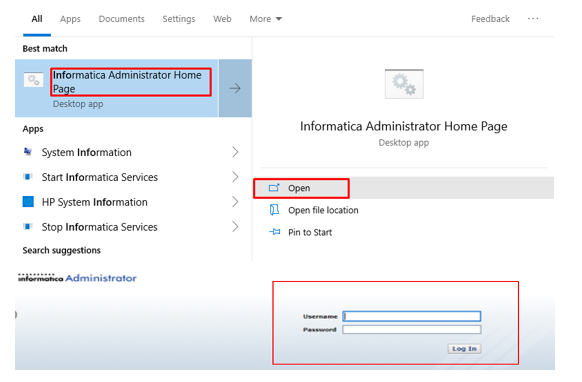Viewport: 582px width, 382px height.
Task: Expand Stop Informatica Services chevron
Action: point(235,226)
